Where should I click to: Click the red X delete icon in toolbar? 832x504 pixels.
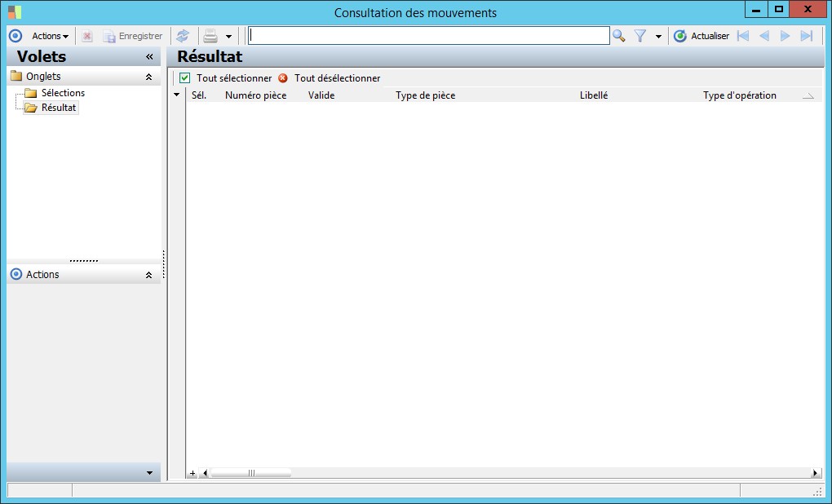coord(87,36)
